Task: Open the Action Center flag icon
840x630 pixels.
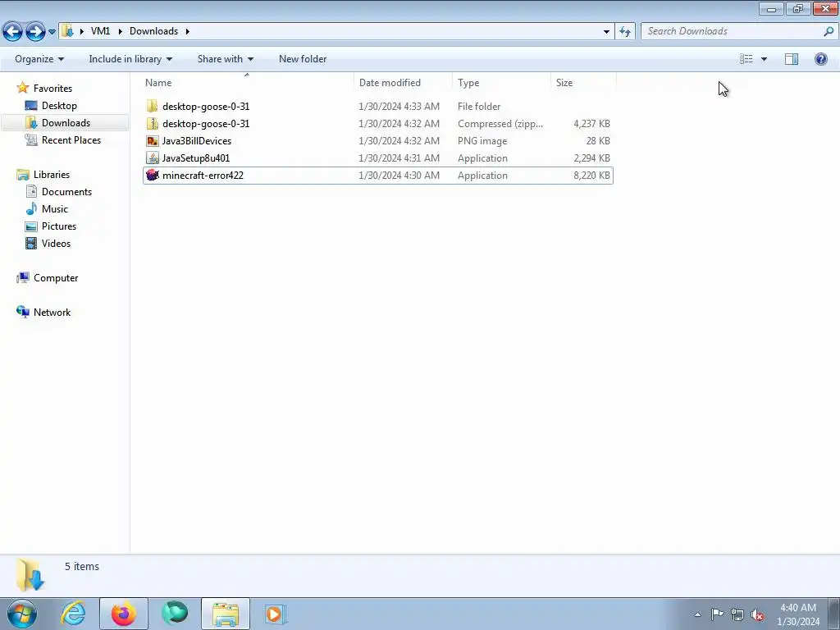Action: [717, 614]
